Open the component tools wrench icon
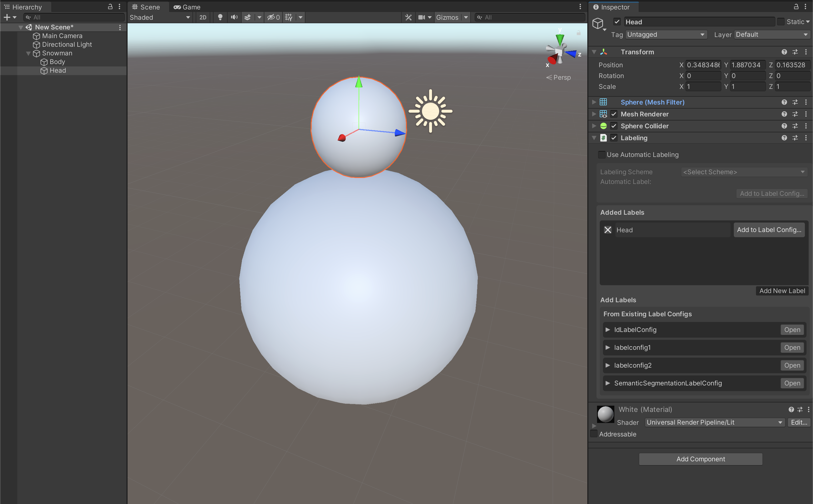This screenshot has width=813, height=504. (408, 17)
